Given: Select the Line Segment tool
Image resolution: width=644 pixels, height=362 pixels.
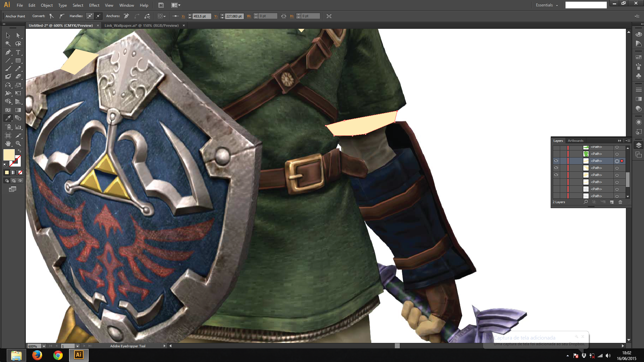Looking at the screenshot, I should click(8, 61).
